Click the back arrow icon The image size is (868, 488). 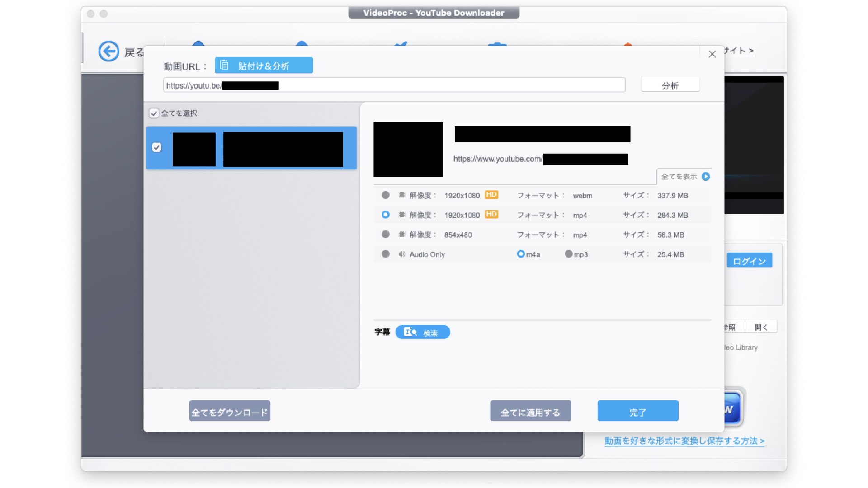(x=108, y=52)
